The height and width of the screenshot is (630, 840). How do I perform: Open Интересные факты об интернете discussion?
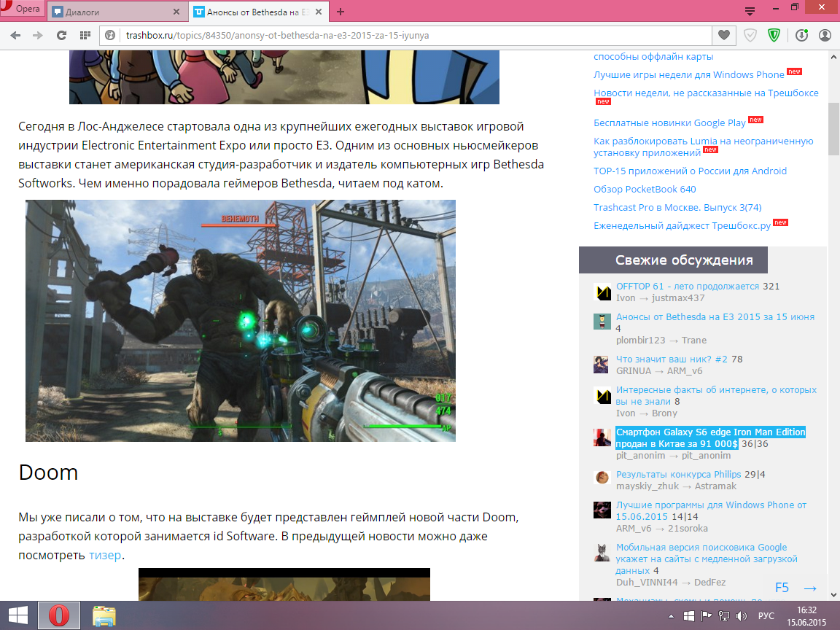[716, 395]
